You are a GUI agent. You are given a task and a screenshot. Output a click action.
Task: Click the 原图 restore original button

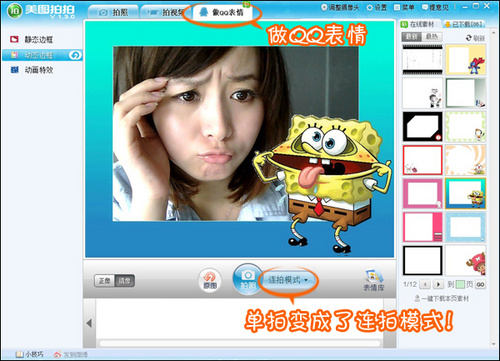[x=210, y=280]
